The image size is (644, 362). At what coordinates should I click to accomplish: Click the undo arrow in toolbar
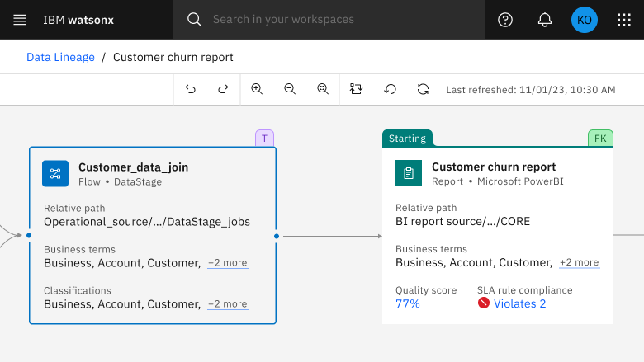[191, 89]
